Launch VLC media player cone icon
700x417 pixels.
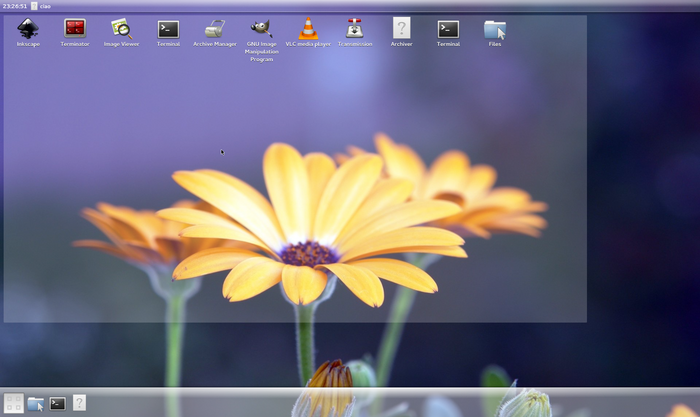tap(308, 29)
